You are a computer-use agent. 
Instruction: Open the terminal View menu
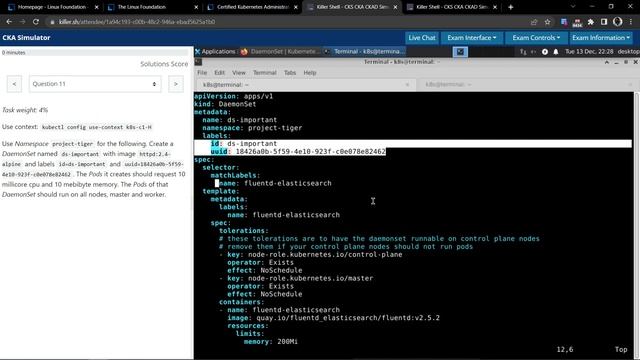click(x=239, y=73)
